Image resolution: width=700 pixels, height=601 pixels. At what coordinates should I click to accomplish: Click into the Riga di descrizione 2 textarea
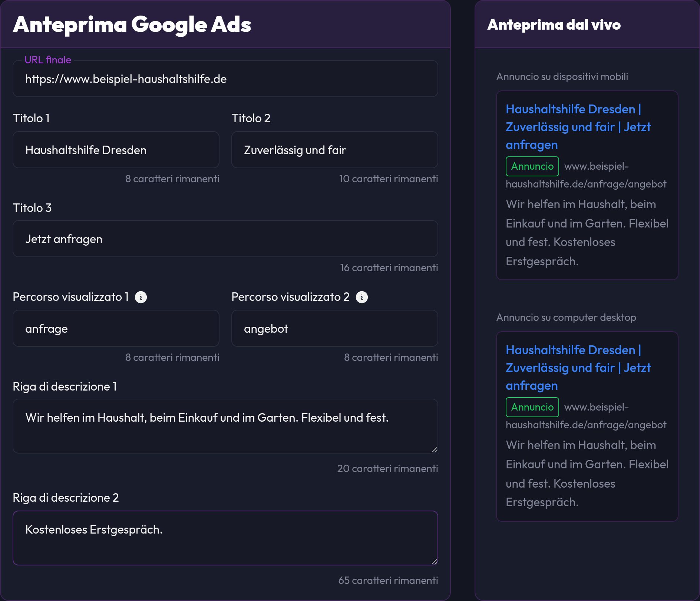225,538
